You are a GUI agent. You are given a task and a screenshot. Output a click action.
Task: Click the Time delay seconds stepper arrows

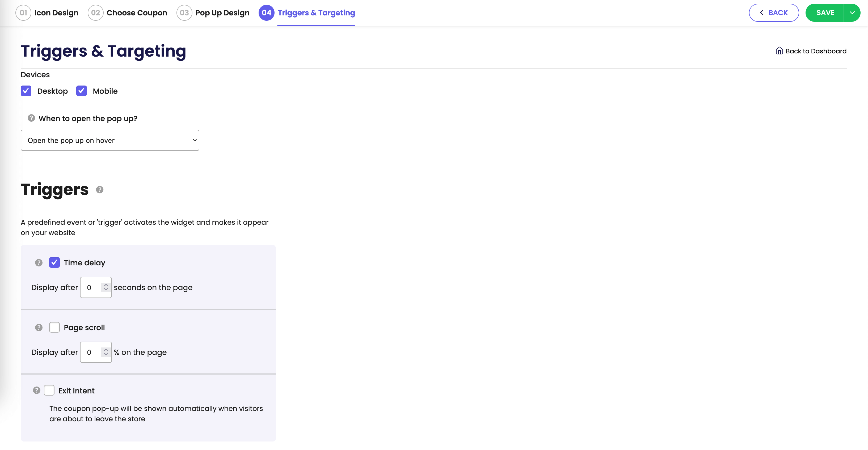[106, 287]
